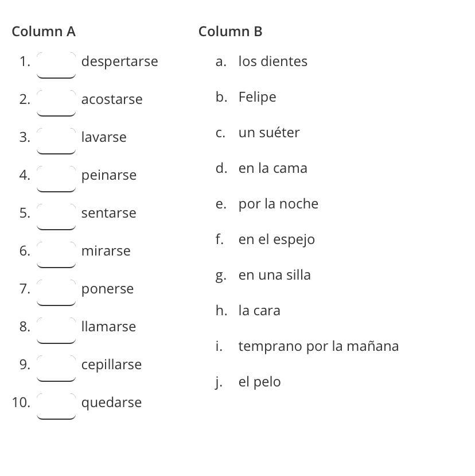
Task: Click the 'en la cama' choice
Action: coord(272,168)
